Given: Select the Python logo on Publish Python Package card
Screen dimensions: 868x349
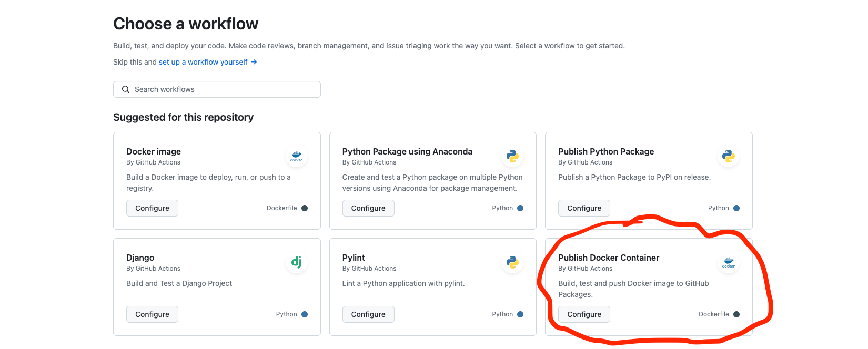Looking at the screenshot, I should [x=728, y=156].
